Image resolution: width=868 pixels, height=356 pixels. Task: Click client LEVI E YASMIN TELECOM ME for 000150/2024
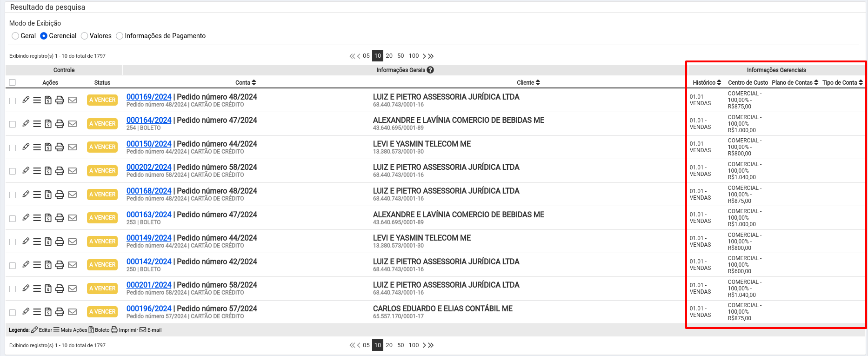click(x=421, y=144)
